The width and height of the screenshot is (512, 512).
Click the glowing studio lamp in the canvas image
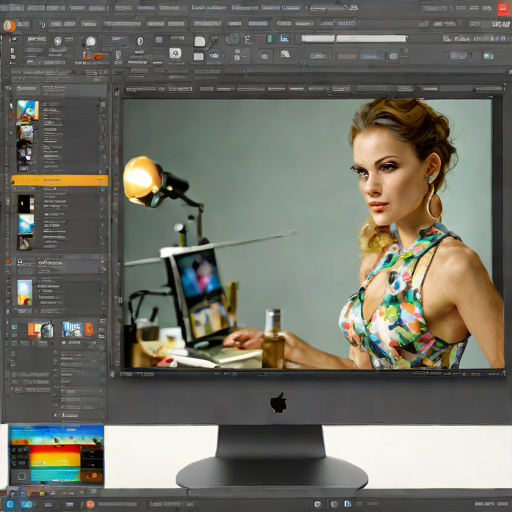click(x=143, y=180)
